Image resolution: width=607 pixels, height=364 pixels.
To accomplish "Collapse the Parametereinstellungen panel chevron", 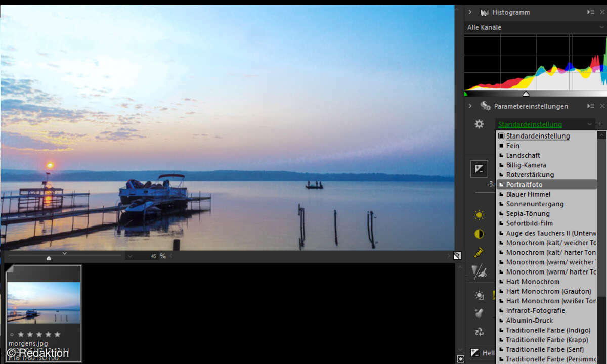I will click(x=470, y=106).
